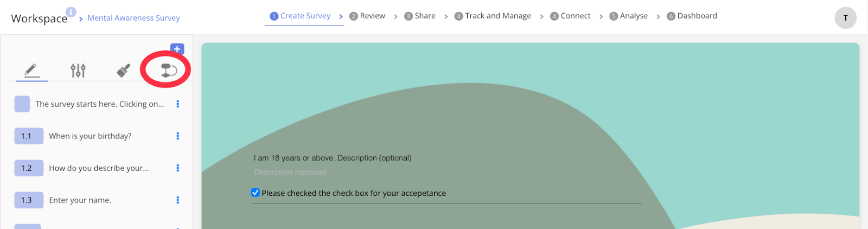Go to the Analyse step
868x229 pixels.
629,16
